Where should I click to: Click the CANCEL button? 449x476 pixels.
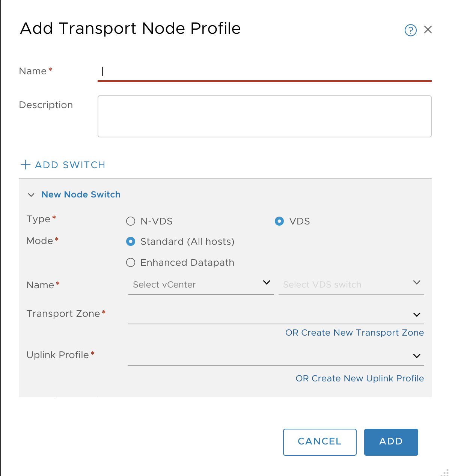[x=319, y=442]
